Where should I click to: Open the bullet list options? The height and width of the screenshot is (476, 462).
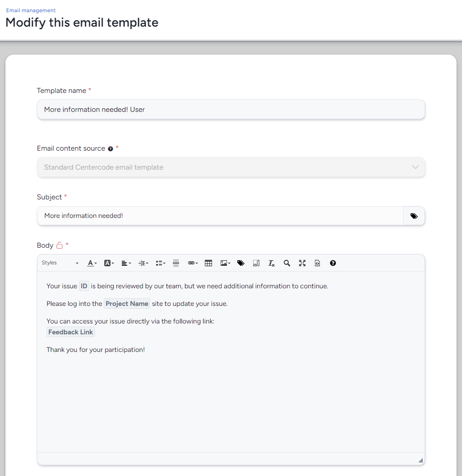160,263
